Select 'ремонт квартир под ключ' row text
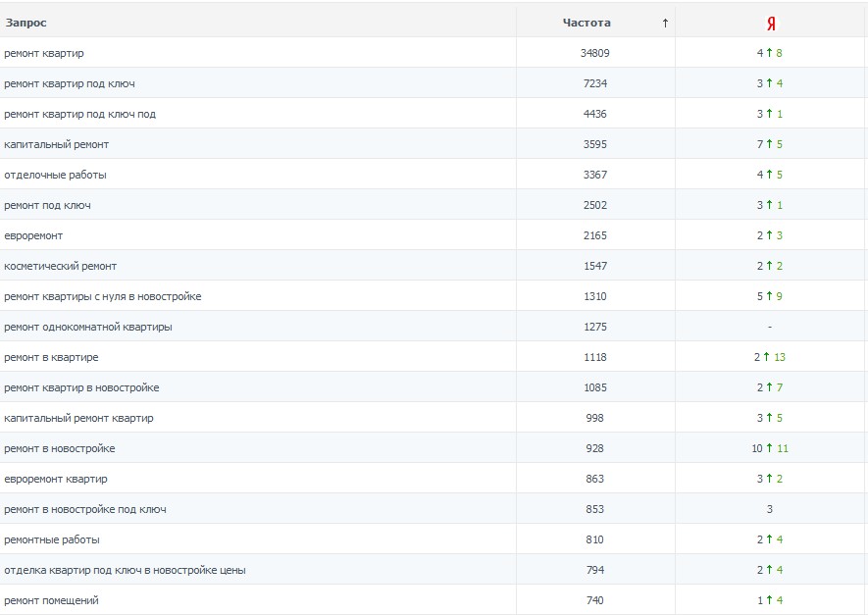Viewport: 868px width, 615px height. coord(70,83)
